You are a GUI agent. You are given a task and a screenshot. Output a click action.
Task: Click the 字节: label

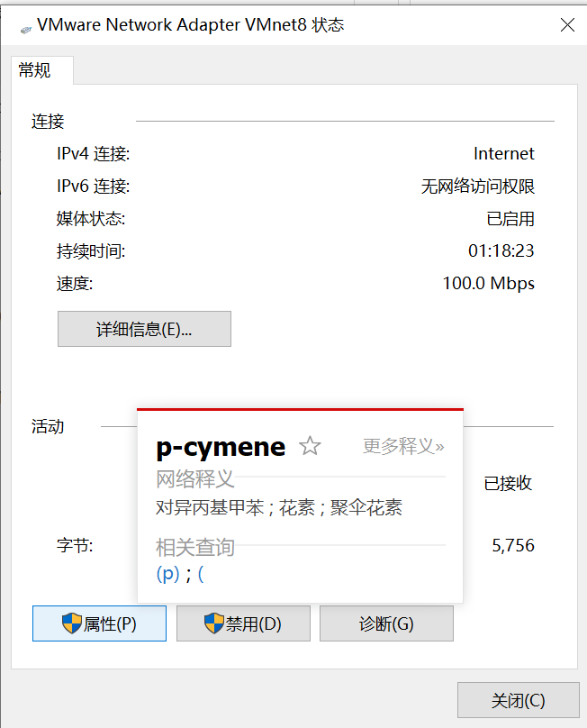coord(75,545)
